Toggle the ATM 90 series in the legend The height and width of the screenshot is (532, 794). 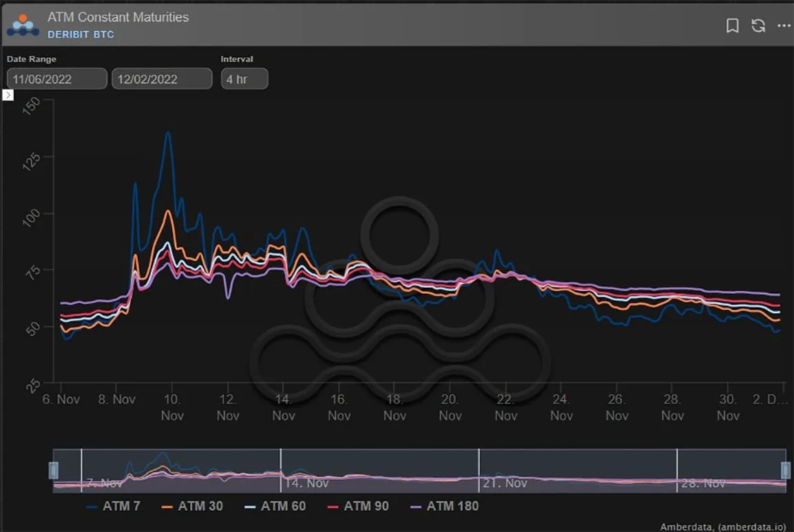[358, 506]
